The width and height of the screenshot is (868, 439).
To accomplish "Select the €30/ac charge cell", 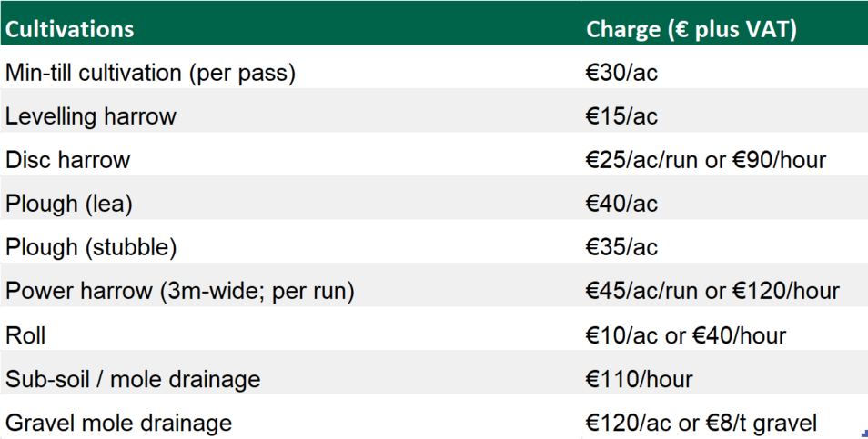I will click(x=621, y=73).
